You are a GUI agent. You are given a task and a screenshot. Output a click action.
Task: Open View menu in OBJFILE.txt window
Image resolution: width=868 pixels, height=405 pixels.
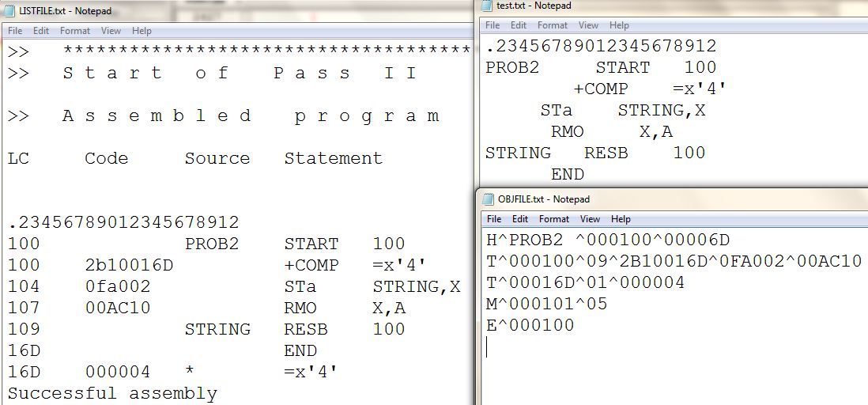[x=590, y=219]
